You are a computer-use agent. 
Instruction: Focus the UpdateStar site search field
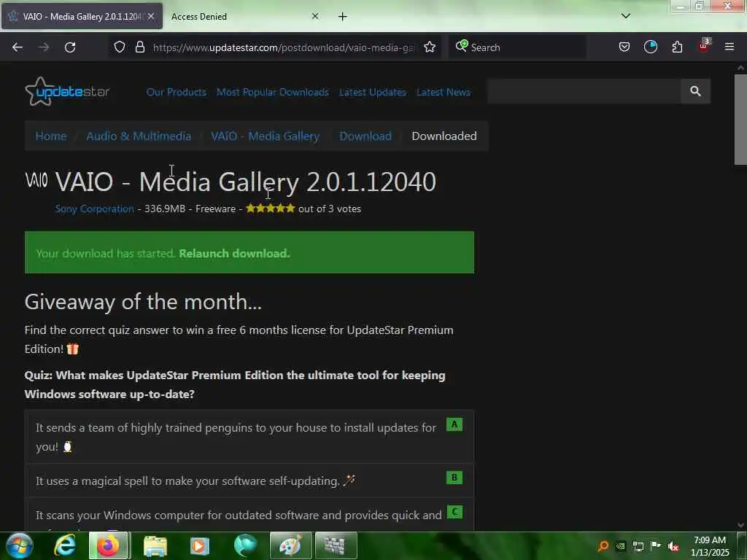[584, 91]
